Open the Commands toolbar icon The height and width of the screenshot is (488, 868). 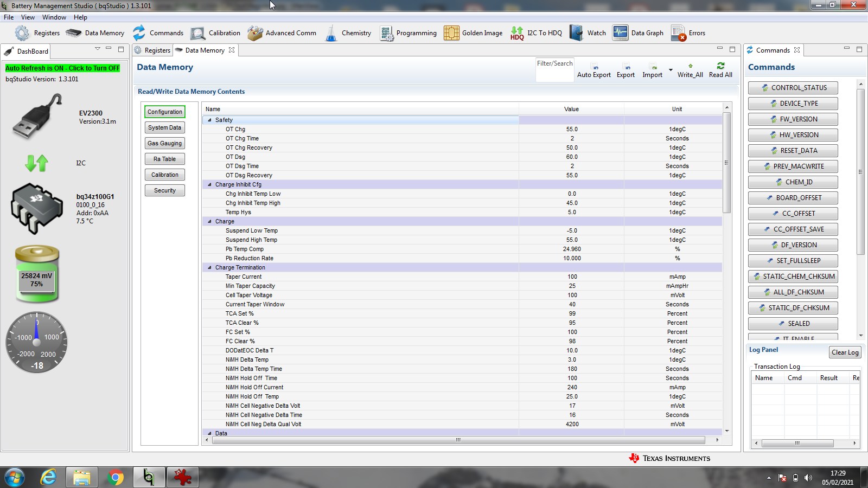[x=139, y=33]
